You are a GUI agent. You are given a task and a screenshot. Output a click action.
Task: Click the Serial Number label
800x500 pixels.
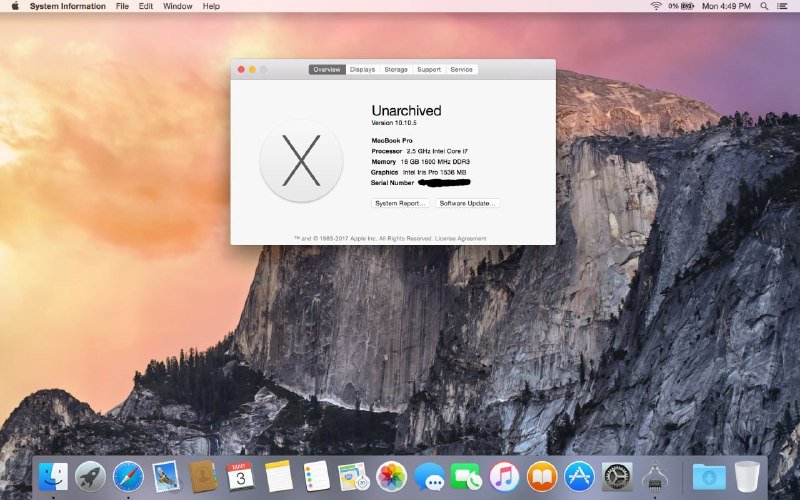pos(392,183)
